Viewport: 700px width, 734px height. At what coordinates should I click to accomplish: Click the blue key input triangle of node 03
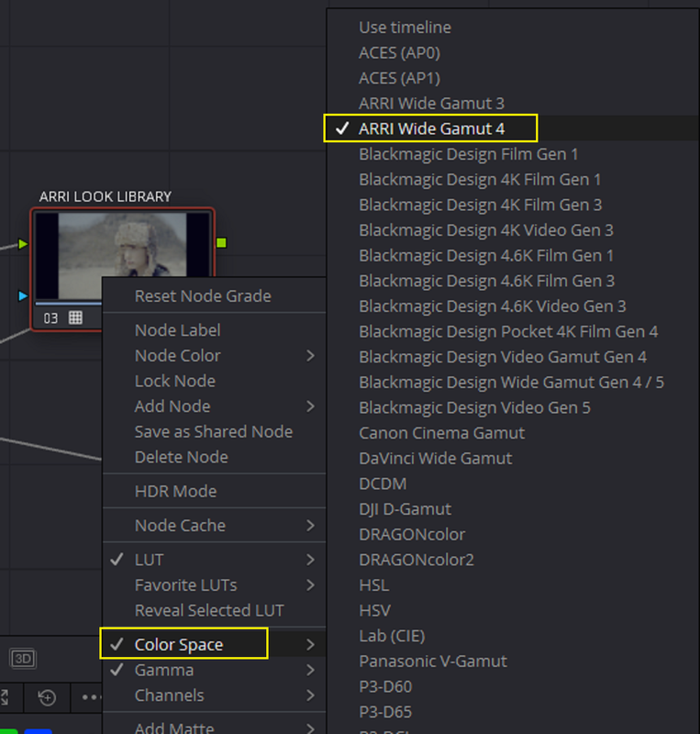23,295
